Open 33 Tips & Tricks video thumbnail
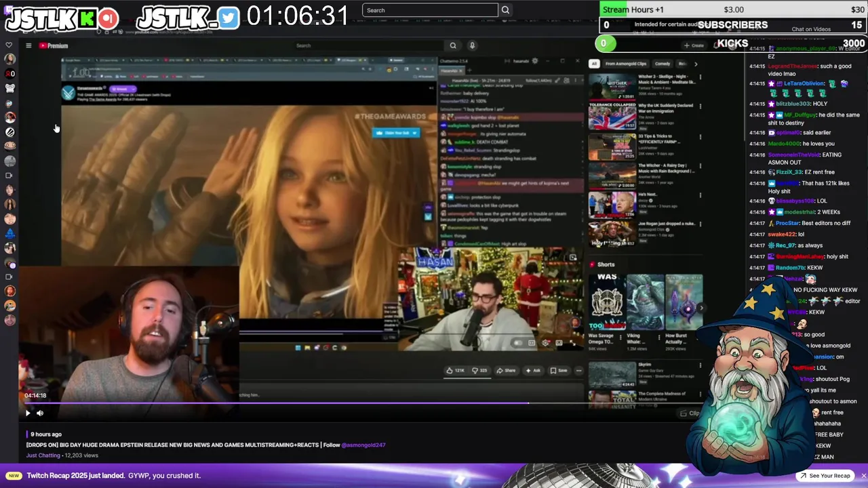 click(x=612, y=146)
